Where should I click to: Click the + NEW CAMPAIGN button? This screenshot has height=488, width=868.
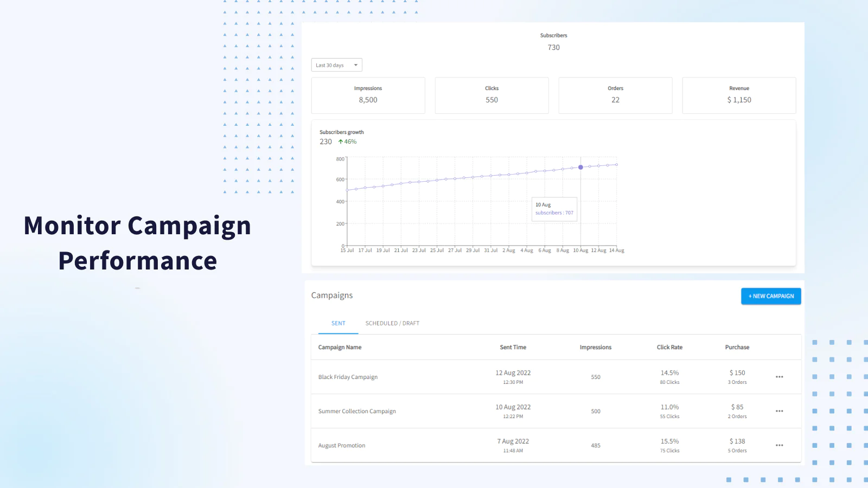771,296
